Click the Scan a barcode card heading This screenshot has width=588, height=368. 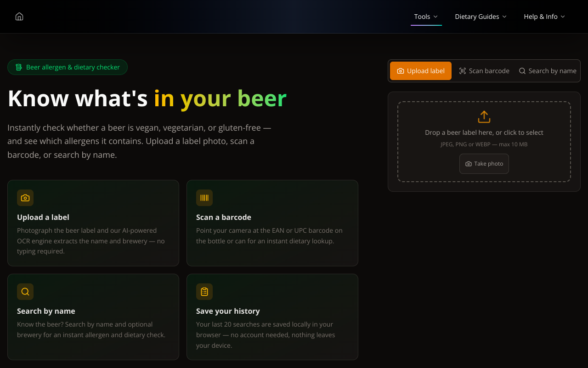click(224, 217)
